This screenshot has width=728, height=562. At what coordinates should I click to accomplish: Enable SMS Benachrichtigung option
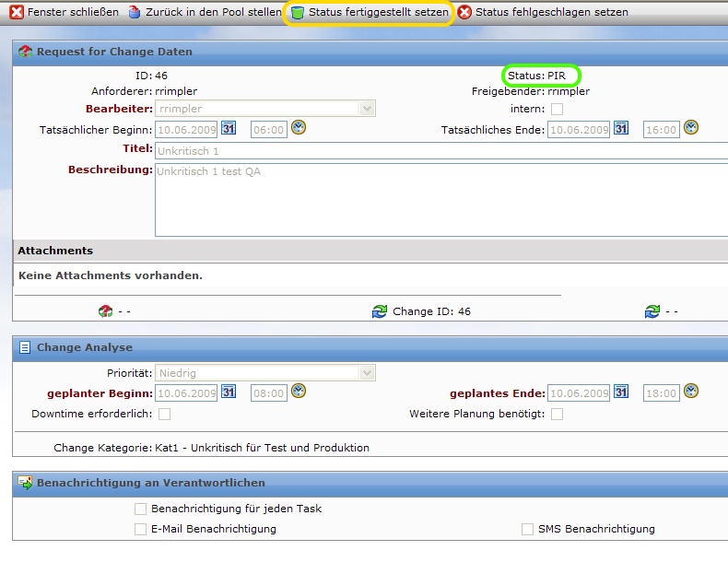[x=527, y=529]
